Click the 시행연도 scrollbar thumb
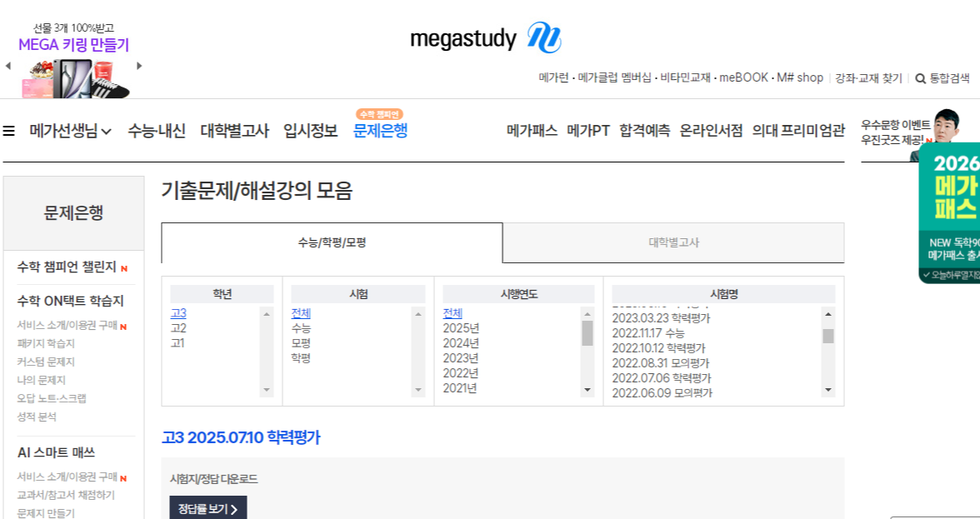The image size is (980, 519). (587, 333)
